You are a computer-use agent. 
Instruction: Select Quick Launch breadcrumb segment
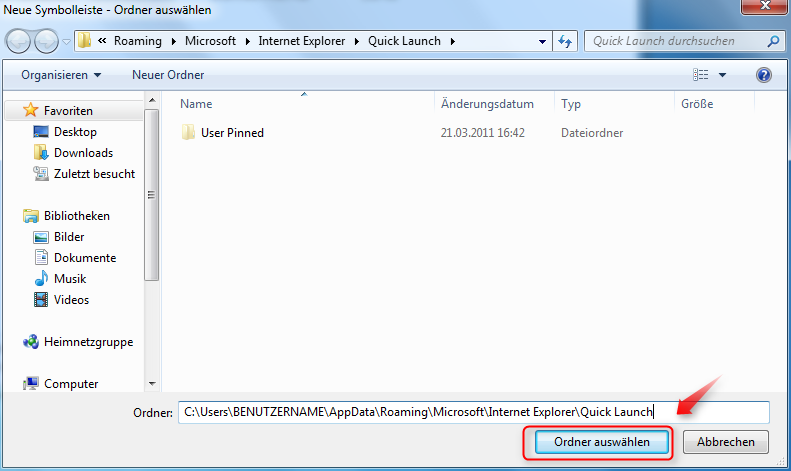pyautogui.click(x=404, y=41)
